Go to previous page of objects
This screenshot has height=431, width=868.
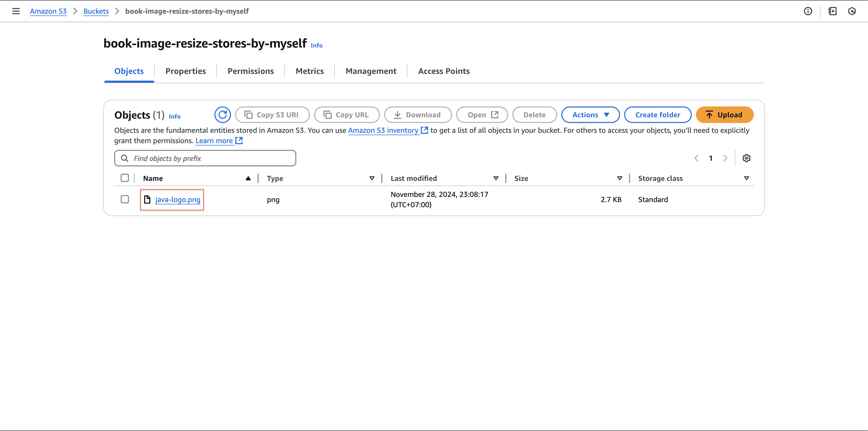[696, 158]
